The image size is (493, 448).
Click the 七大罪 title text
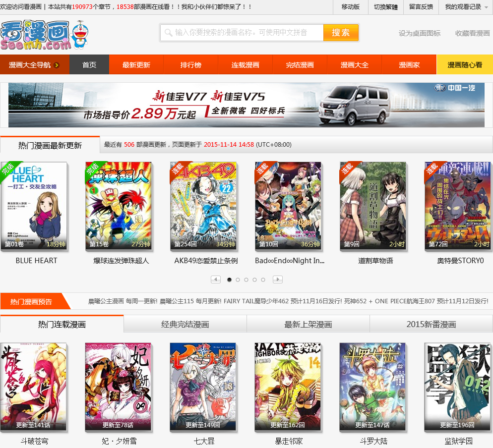pyautogui.click(x=204, y=441)
